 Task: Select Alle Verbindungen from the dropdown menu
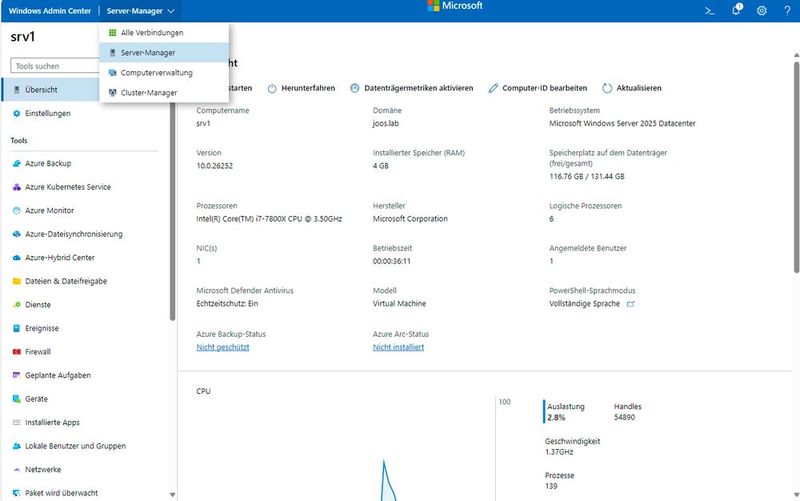click(164, 33)
